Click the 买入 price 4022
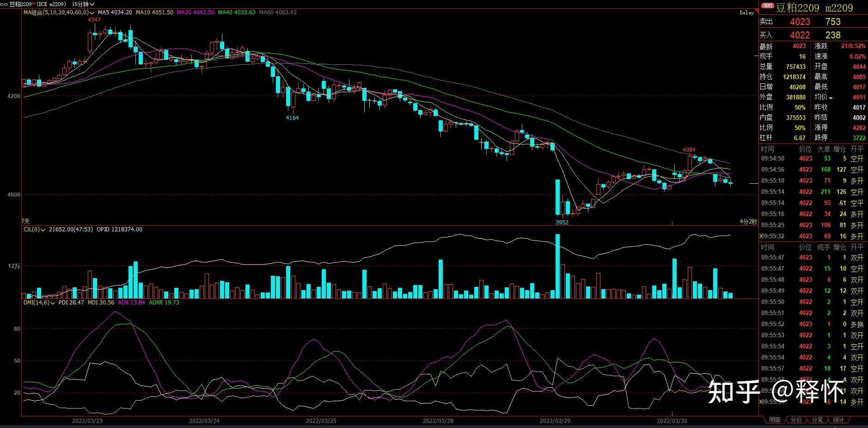The width and height of the screenshot is (868, 428). click(800, 35)
